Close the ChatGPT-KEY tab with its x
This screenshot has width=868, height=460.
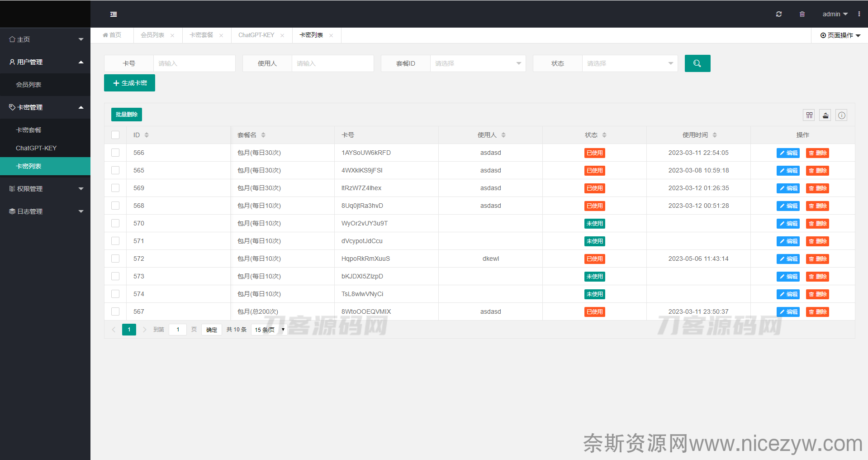(x=282, y=35)
